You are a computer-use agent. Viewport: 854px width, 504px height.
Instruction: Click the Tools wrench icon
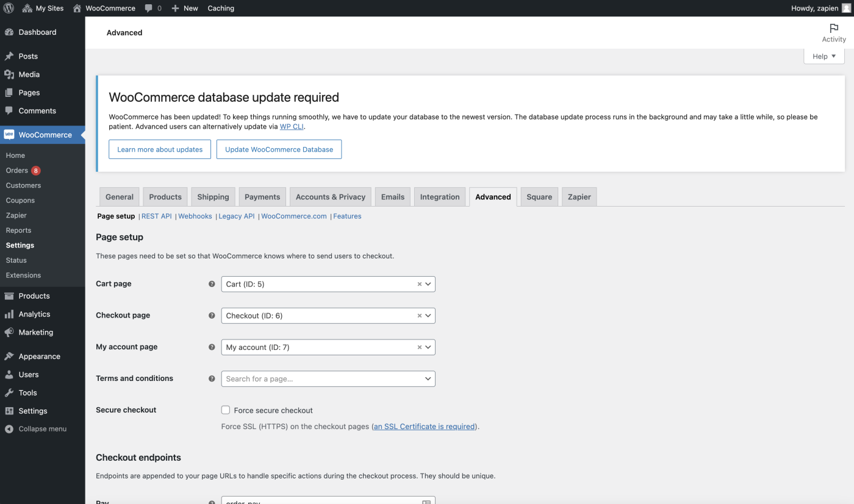click(x=9, y=393)
